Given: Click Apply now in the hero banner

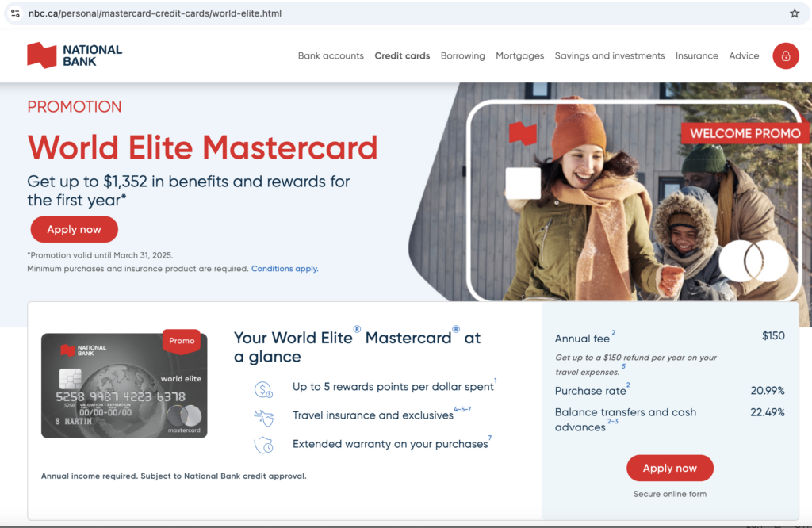Looking at the screenshot, I should [x=74, y=229].
